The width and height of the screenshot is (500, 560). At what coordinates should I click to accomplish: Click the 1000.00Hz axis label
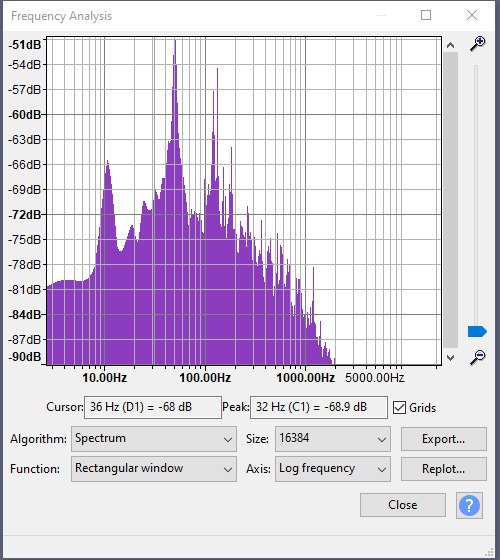coord(306,378)
